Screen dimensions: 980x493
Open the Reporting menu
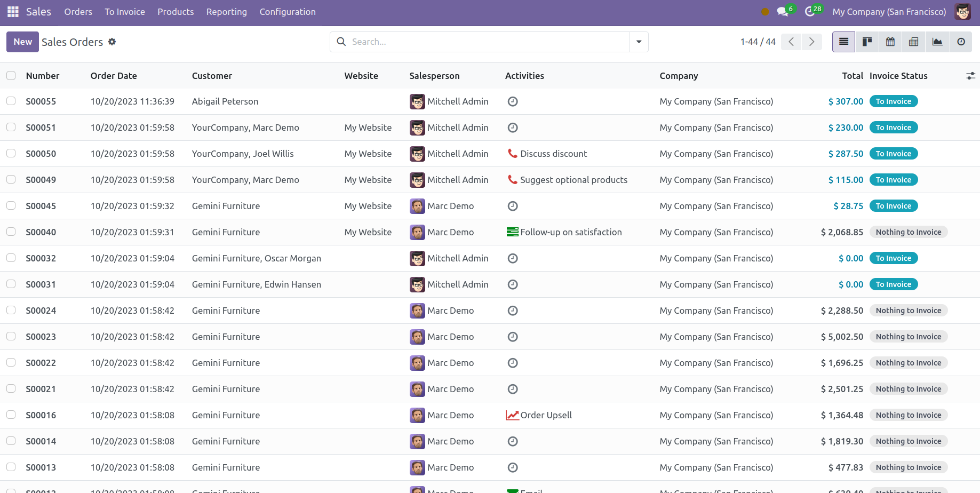226,12
